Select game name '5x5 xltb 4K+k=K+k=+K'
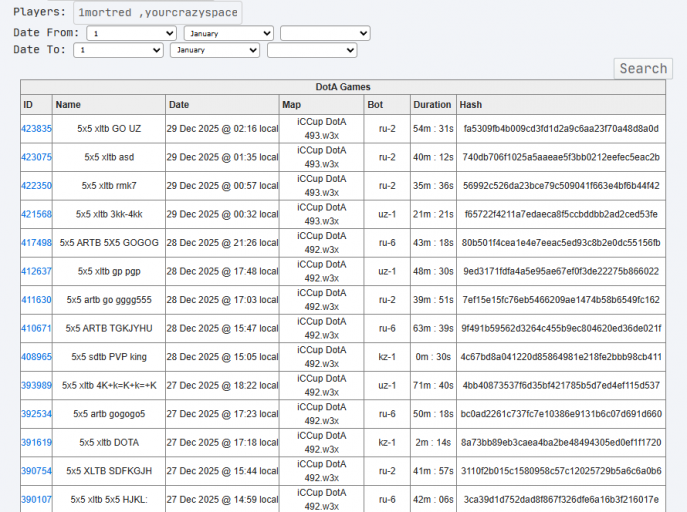Image resolution: width=687 pixels, height=512 pixels. [109, 385]
